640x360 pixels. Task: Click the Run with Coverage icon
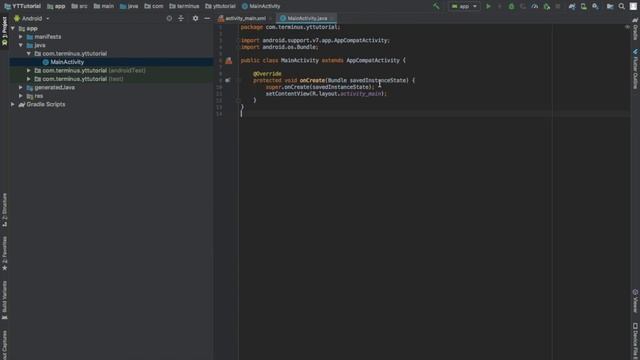(523, 6)
